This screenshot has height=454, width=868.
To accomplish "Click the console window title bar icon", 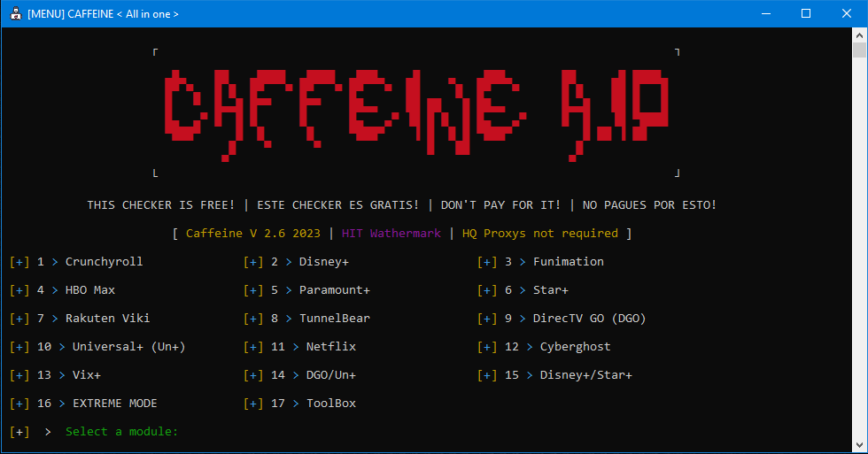I will point(16,14).
